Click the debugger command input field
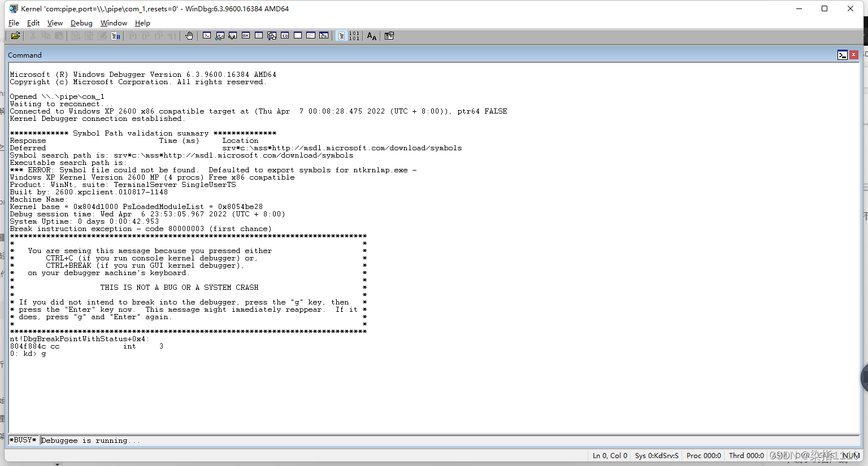868x466 pixels. 449,441
